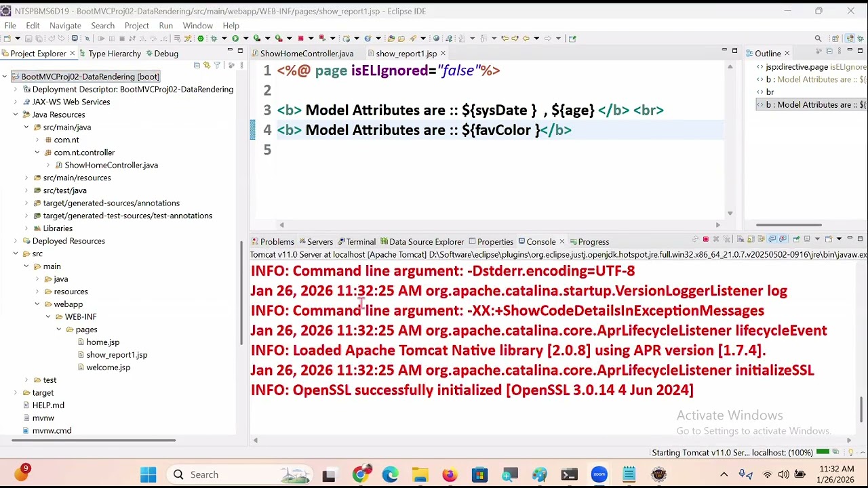Collapse the WEB-INF folder
Screen dimensions: 868x488
(48, 317)
